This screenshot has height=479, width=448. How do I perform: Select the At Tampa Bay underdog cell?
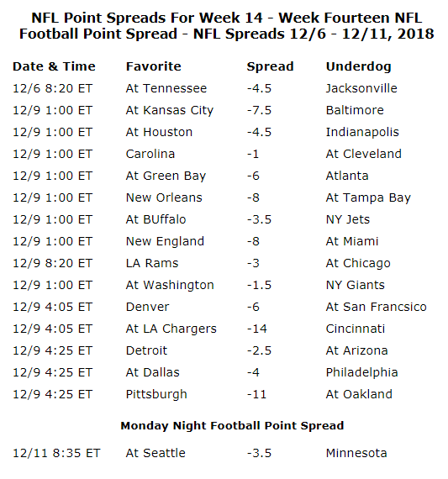[368, 197]
